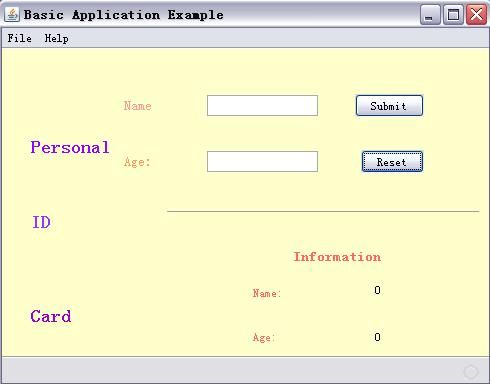
Task: Click the Java coffee cup title bar icon
Action: click(12, 15)
